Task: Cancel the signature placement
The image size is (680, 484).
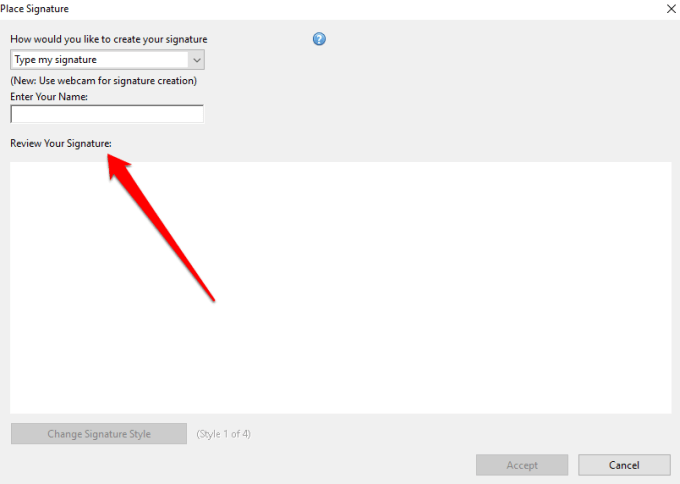Action: click(624, 465)
